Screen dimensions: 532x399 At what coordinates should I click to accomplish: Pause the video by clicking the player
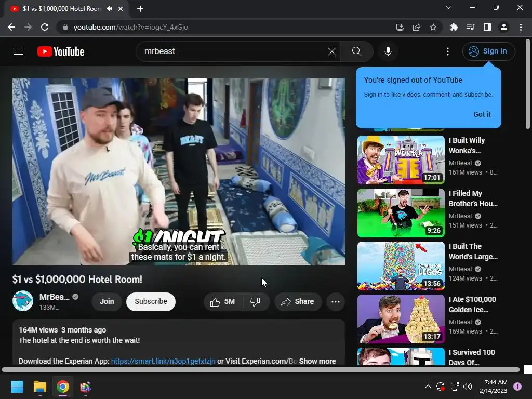coord(179,172)
